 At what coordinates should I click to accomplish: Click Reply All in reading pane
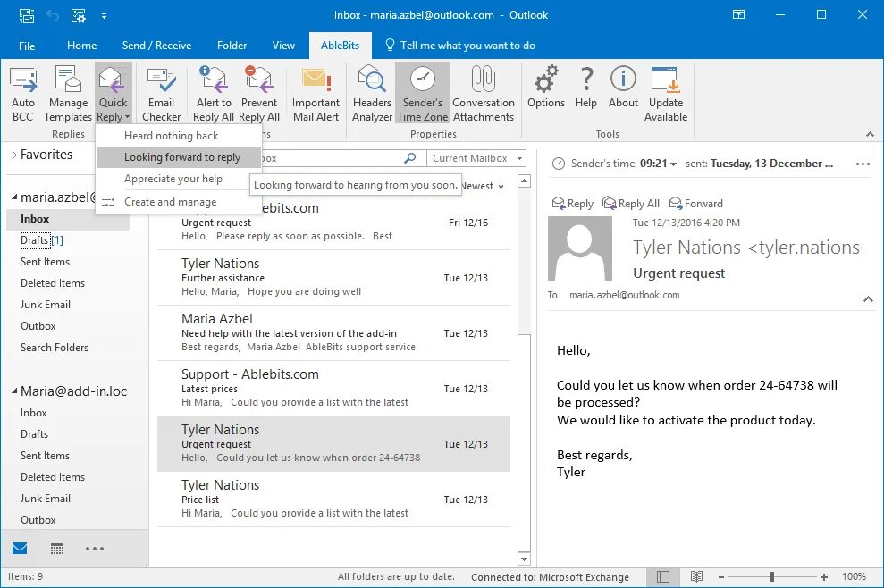pos(631,204)
